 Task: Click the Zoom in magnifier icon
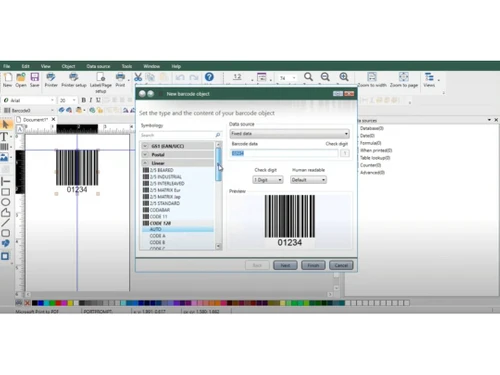344,77
